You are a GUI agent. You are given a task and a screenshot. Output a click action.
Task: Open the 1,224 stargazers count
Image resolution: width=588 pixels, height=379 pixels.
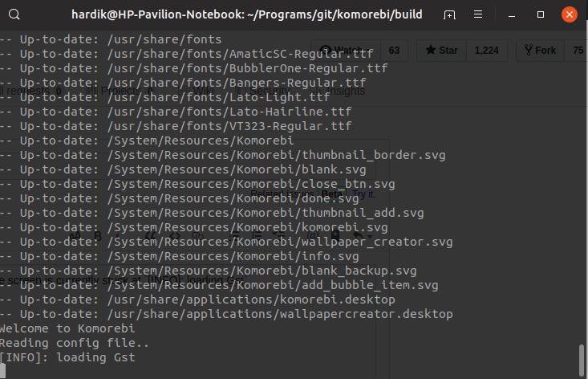click(486, 51)
